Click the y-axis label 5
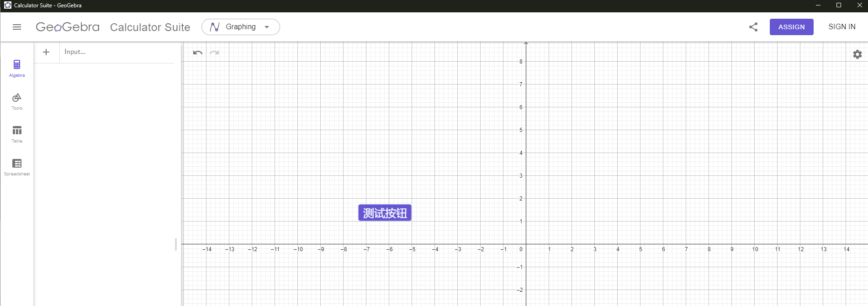 (521, 130)
